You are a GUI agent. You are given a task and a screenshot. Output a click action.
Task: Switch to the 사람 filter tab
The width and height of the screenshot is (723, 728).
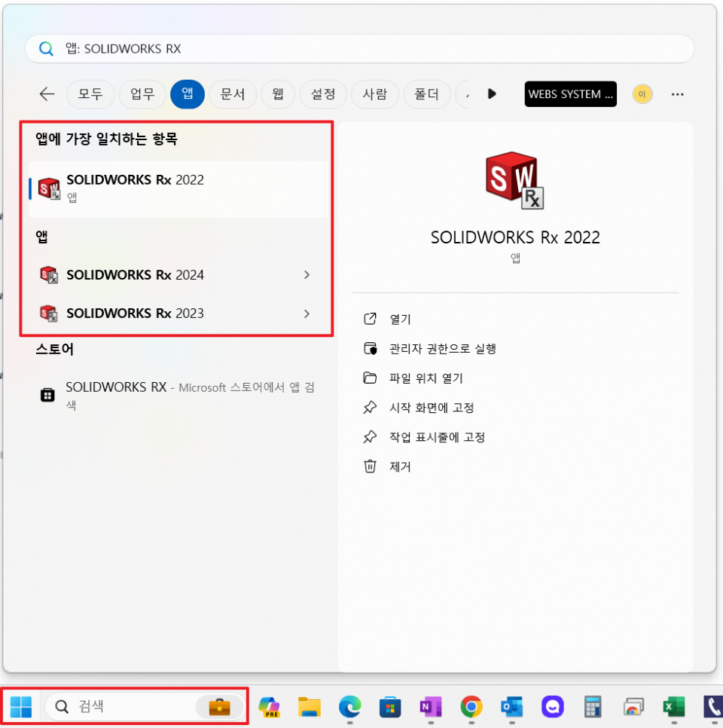(x=375, y=94)
